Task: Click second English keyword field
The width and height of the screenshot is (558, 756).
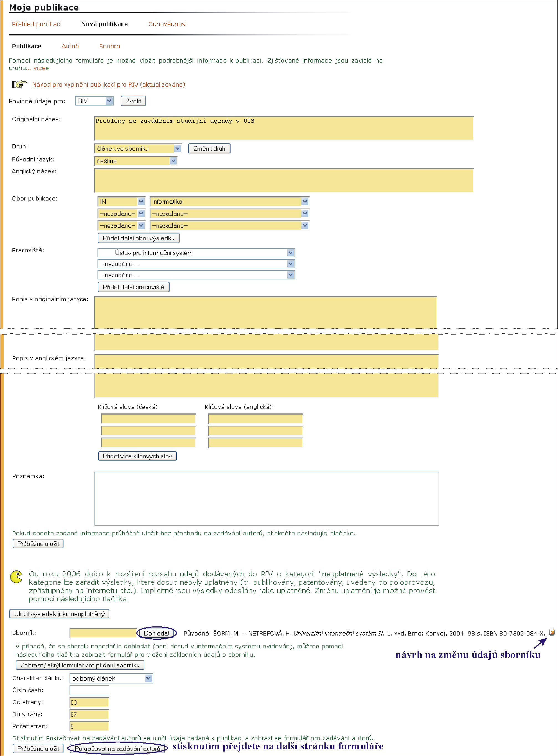Action: (x=255, y=431)
